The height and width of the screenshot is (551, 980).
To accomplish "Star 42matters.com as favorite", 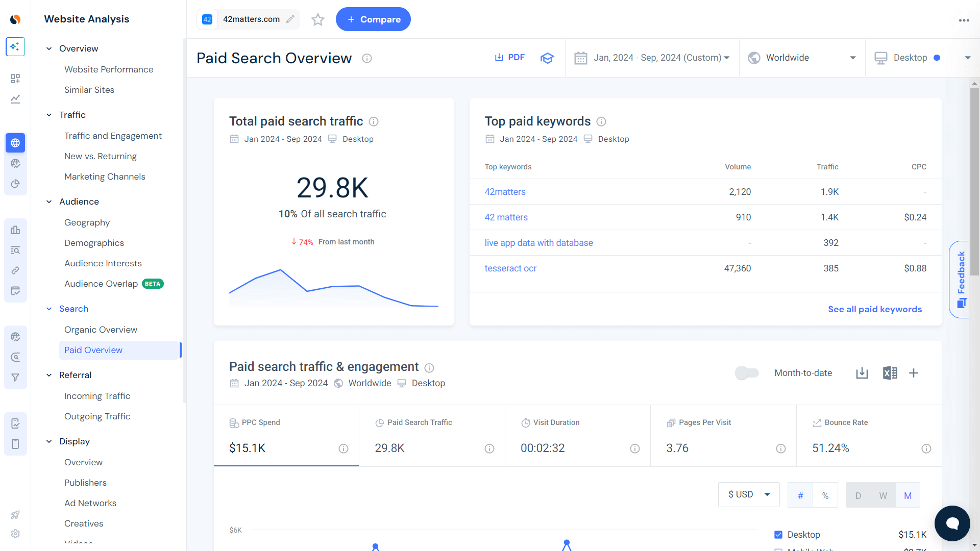I will point(318,19).
